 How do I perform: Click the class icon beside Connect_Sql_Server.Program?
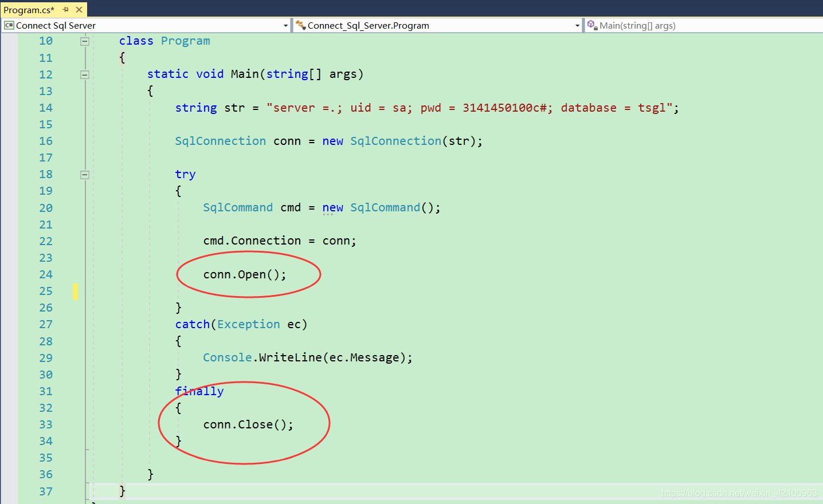(x=301, y=25)
